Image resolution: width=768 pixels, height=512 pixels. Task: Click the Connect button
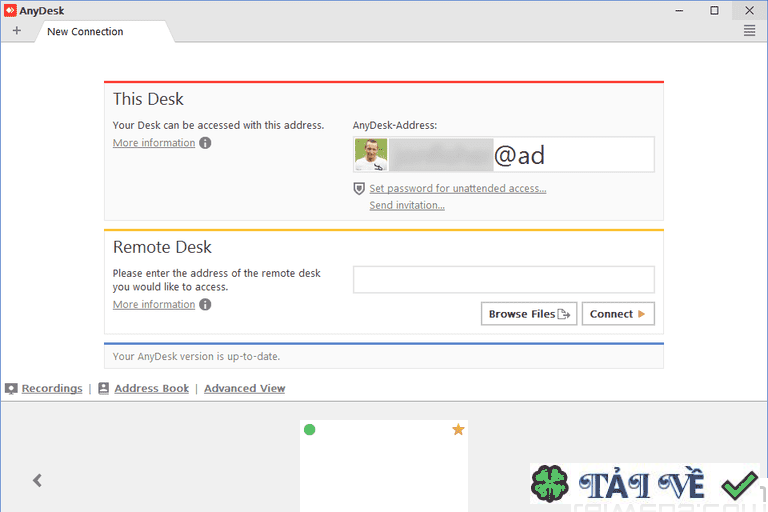618,314
